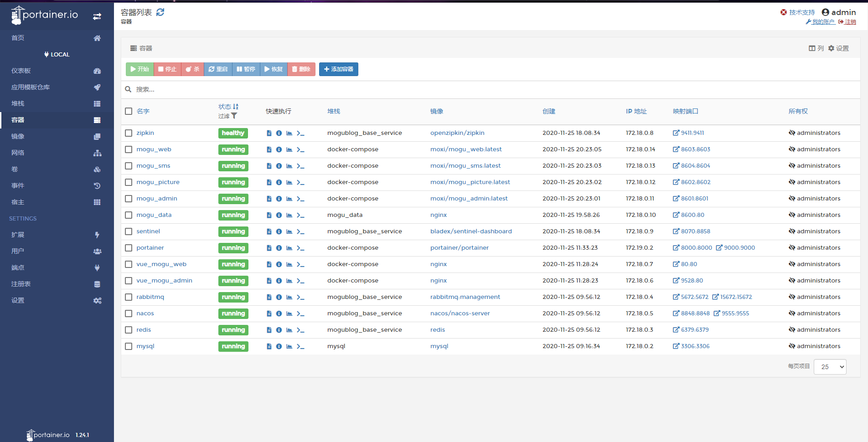Click the green 开始 start button

click(139, 69)
